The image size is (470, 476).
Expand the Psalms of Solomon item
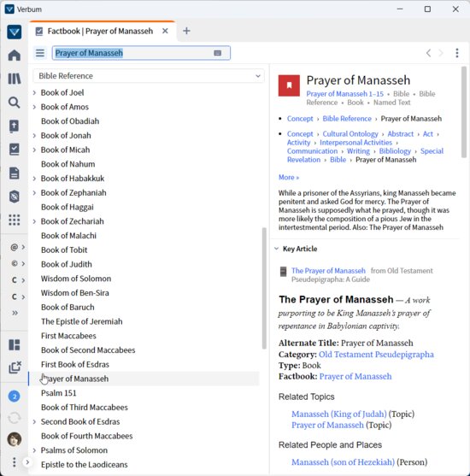(34, 450)
